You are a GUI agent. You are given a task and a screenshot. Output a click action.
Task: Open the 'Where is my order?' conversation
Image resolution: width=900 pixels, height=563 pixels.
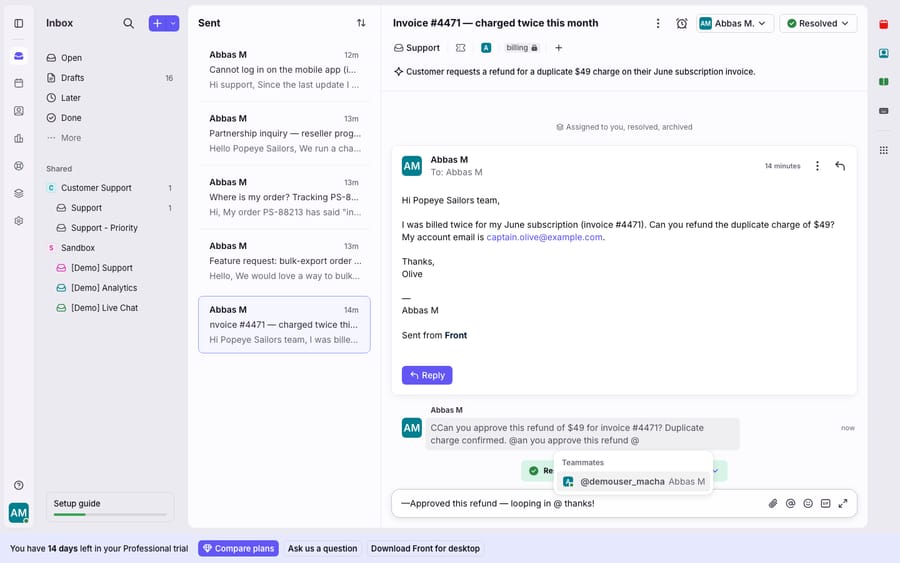pos(284,197)
